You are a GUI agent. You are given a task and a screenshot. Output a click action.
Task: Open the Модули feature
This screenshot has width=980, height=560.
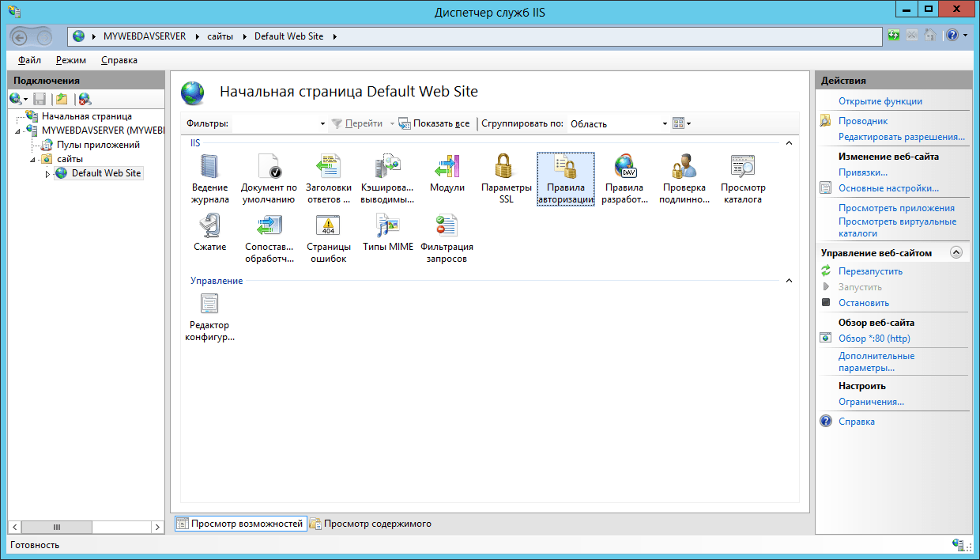(x=447, y=174)
